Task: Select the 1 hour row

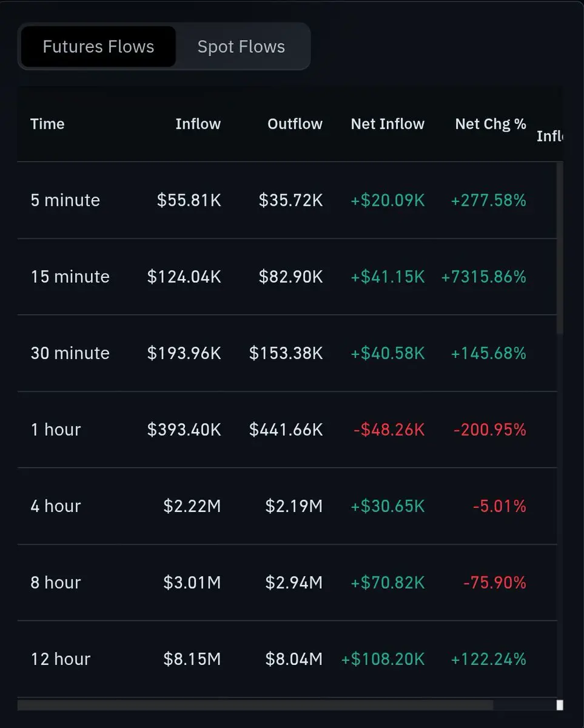Action: pyautogui.click(x=287, y=430)
